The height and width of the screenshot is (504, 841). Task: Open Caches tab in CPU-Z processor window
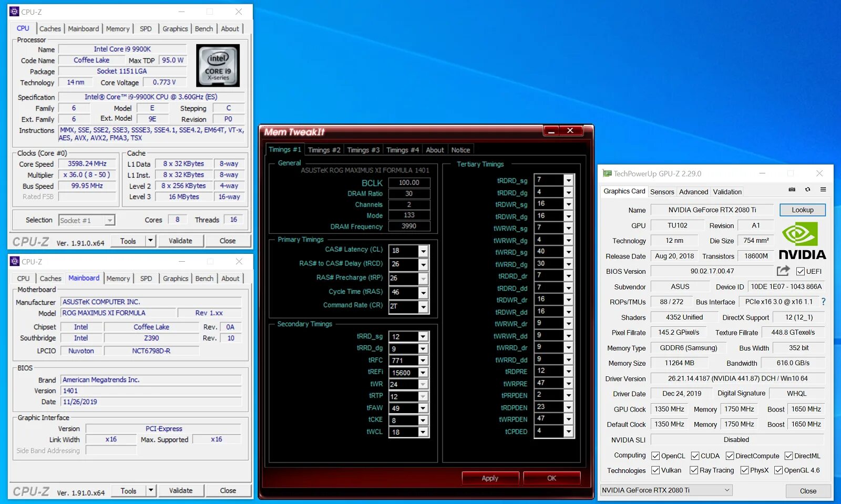50,29
